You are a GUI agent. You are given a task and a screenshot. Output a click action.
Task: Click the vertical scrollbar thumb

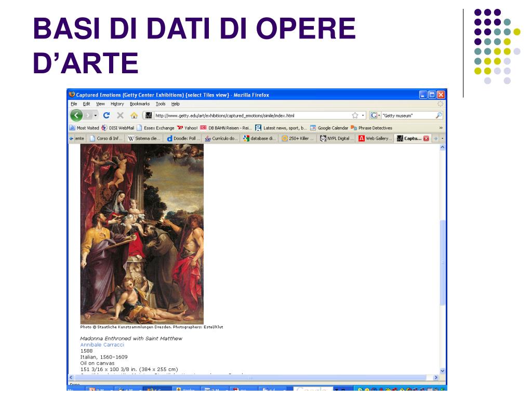pyautogui.click(x=443, y=262)
